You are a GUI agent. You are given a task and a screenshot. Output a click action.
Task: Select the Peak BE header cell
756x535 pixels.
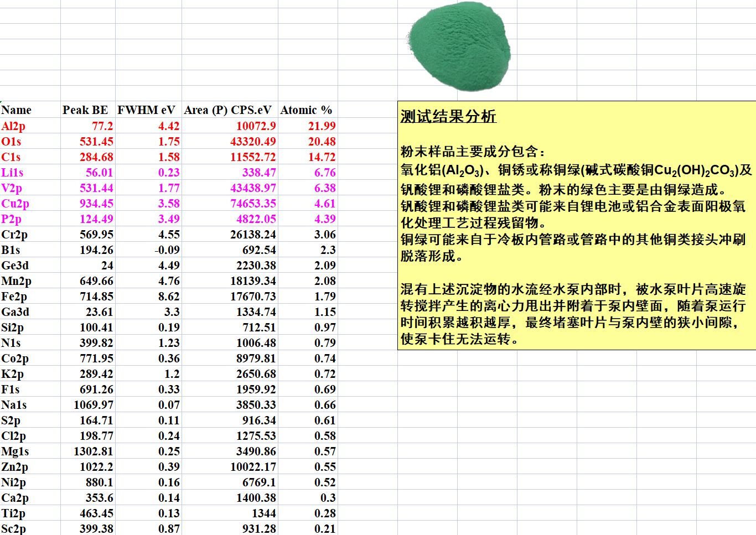click(85, 110)
